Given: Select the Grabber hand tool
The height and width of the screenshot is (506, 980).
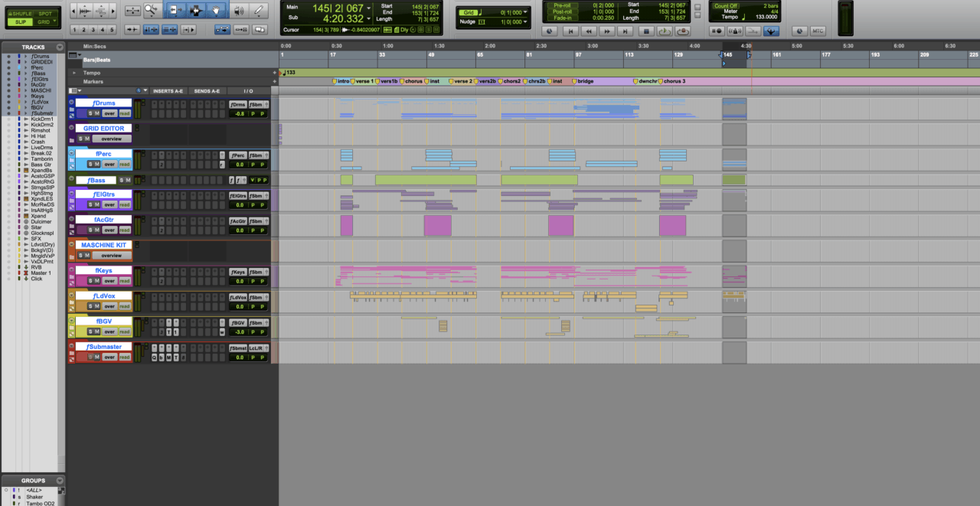Looking at the screenshot, I should (x=216, y=11).
